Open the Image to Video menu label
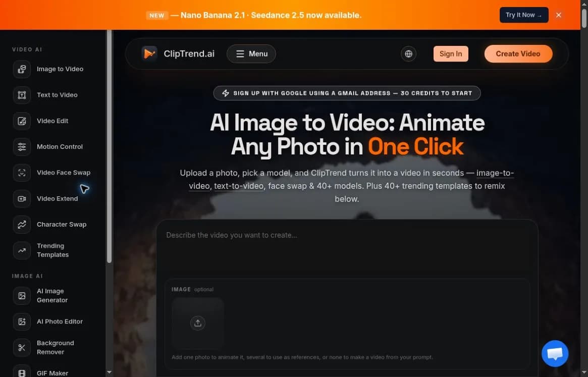 point(60,69)
